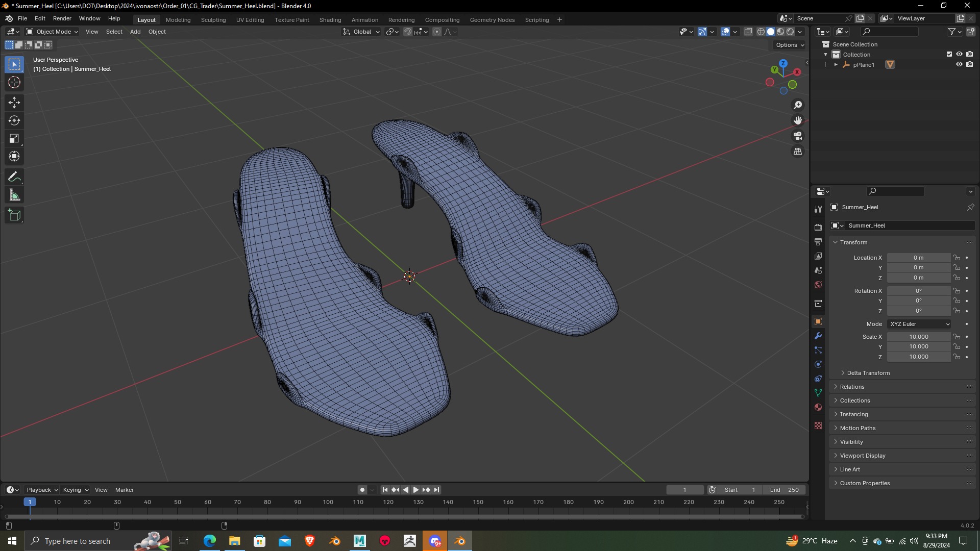Open the World properties tab
This screenshot has width=980, height=551.
(x=818, y=285)
